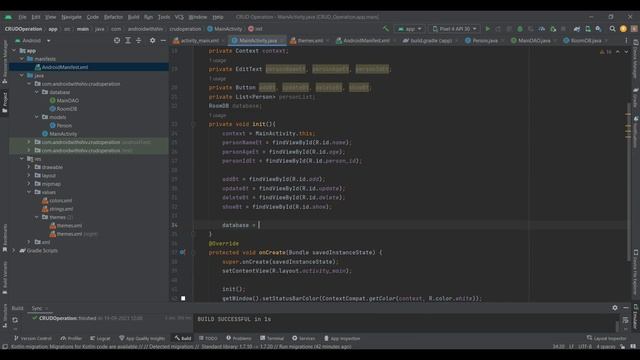Click the status bar tool windows icon

pyautogui.click(x=5, y=347)
